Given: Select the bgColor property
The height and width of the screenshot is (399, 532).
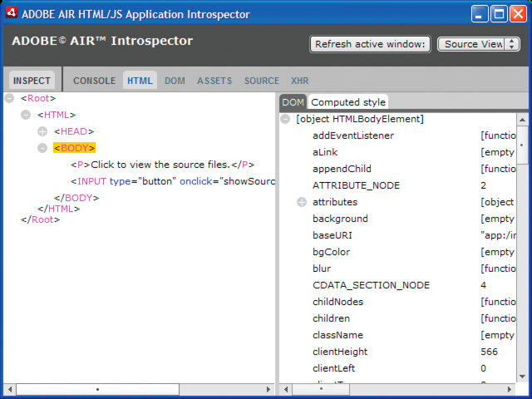Looking at the screenshot, I should (331, 252).
